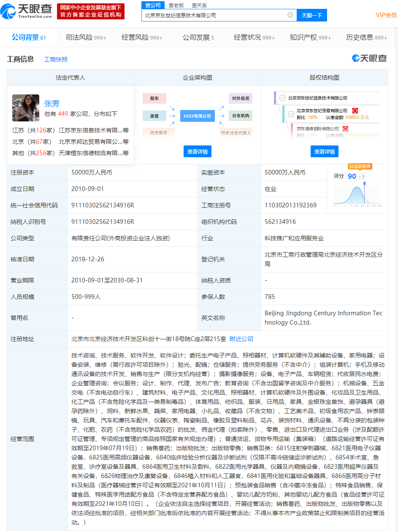Screen dimensions: 398x532
Task: Click the 高管 box in structure diagram
Action: point(154,116)
